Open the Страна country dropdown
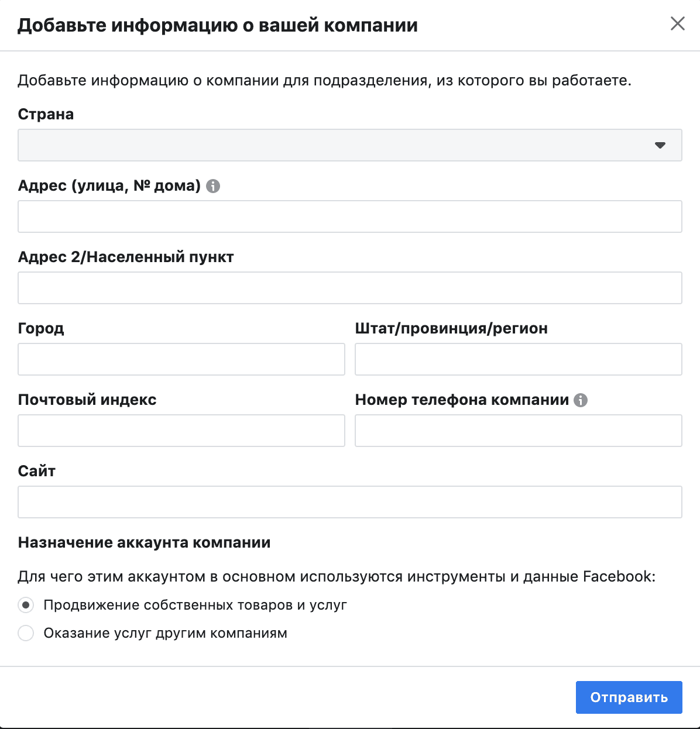Screen dimensions: 700x729 click(x=350, y=145)
